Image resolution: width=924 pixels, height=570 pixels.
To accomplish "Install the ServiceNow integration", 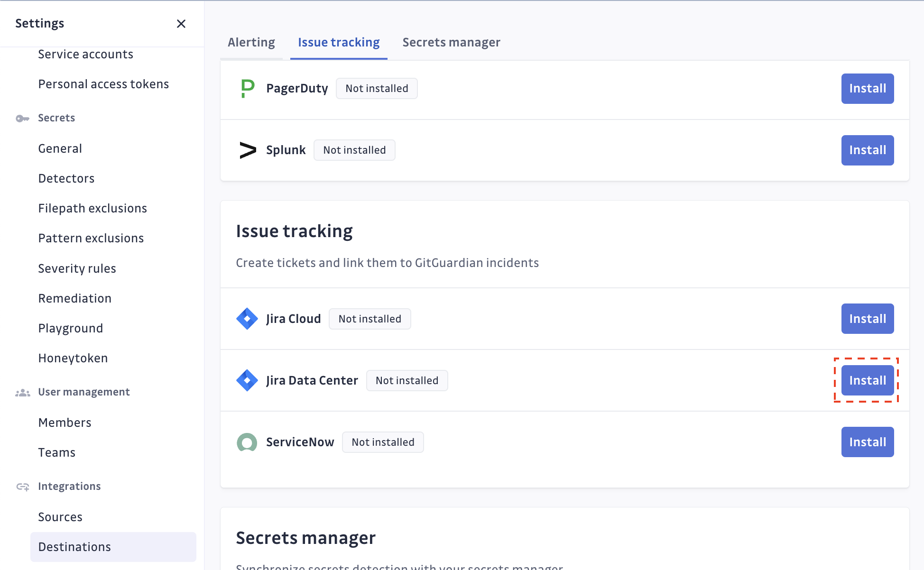I will [x=868, y=442].
